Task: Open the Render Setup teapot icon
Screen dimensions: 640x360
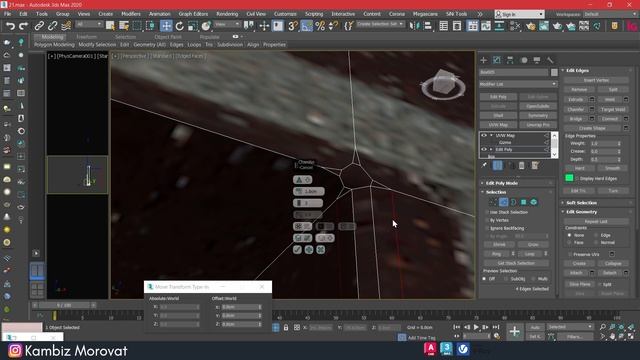Action: tap(530, 26)
